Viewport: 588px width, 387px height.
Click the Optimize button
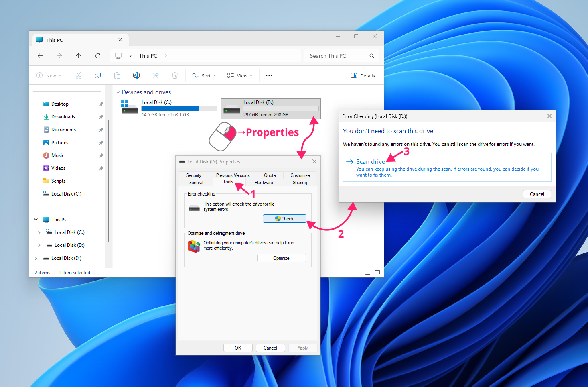(x=282, y=258)
